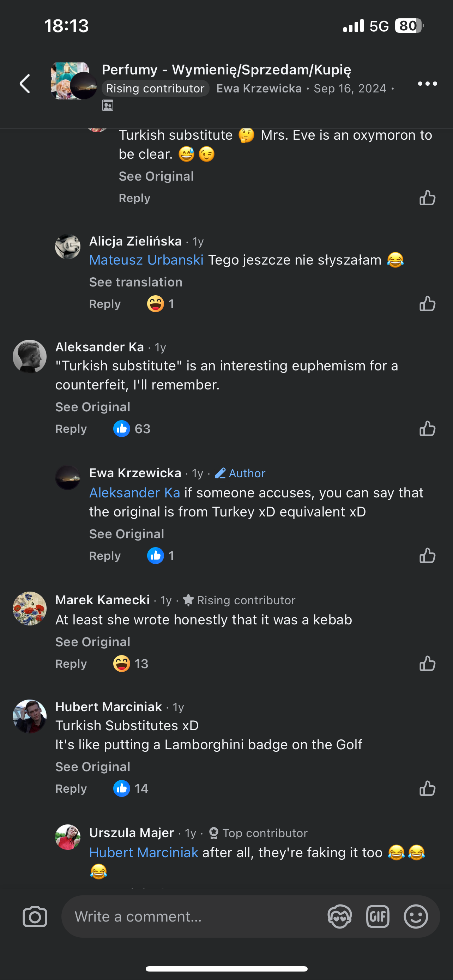Viewport: 453px width, 980px height.
Task: Open the avatar sticker picker
Action: coord(339,917)
